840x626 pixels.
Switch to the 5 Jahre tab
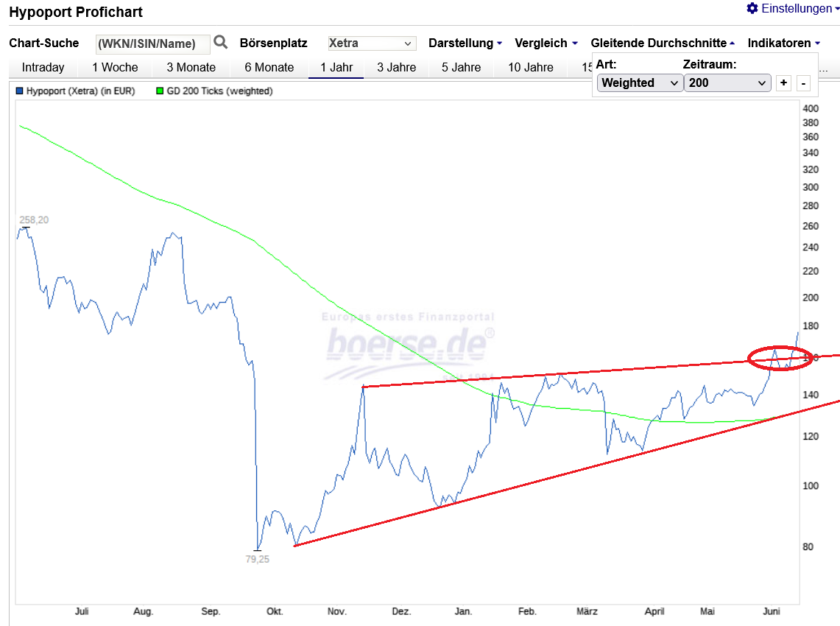461,68
